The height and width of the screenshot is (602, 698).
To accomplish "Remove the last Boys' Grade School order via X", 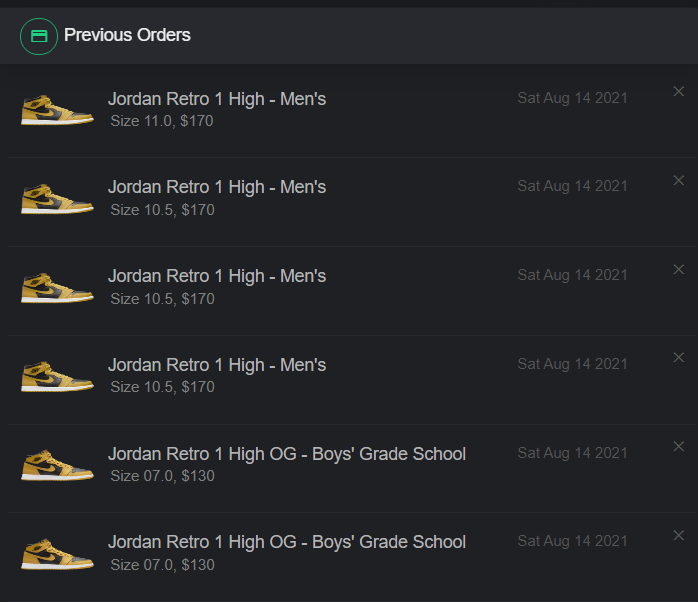I will pos(678,535).
